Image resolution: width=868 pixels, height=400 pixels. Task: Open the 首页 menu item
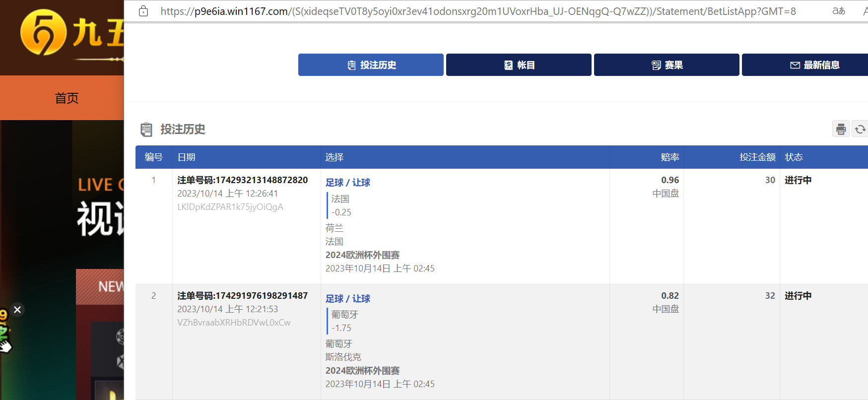pyautogui.click(x=67, y=98)
